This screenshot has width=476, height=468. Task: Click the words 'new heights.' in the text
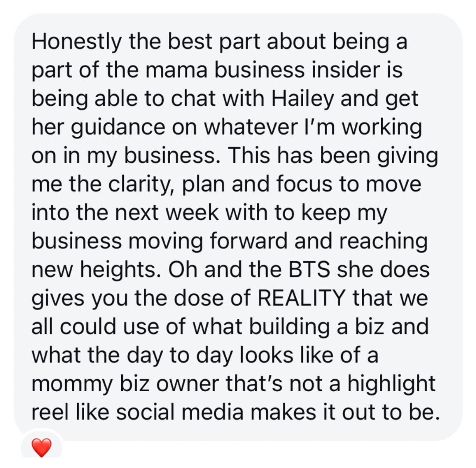tap(96, 270)
